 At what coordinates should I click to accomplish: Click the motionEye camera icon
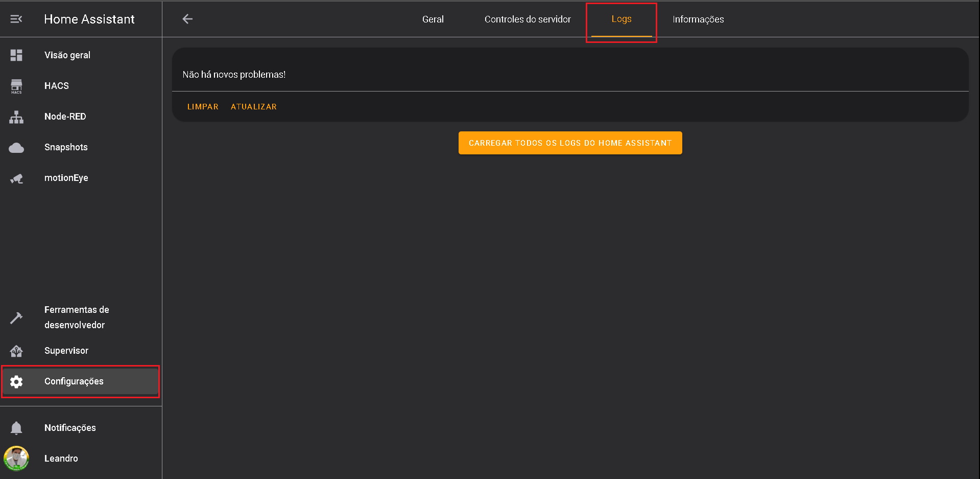pos(16,178)
